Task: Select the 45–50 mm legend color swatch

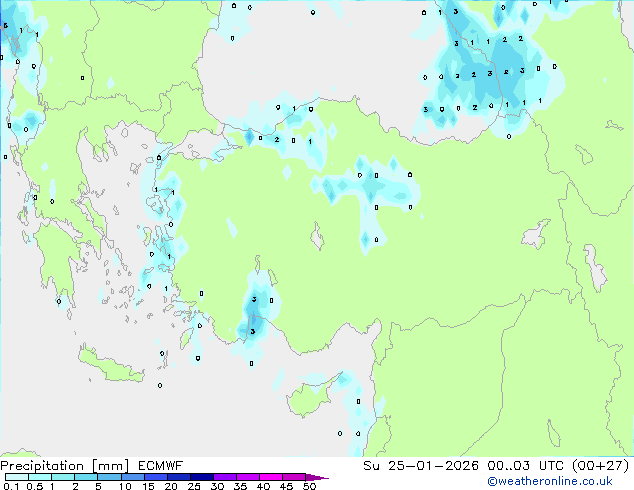Action: 294,477
